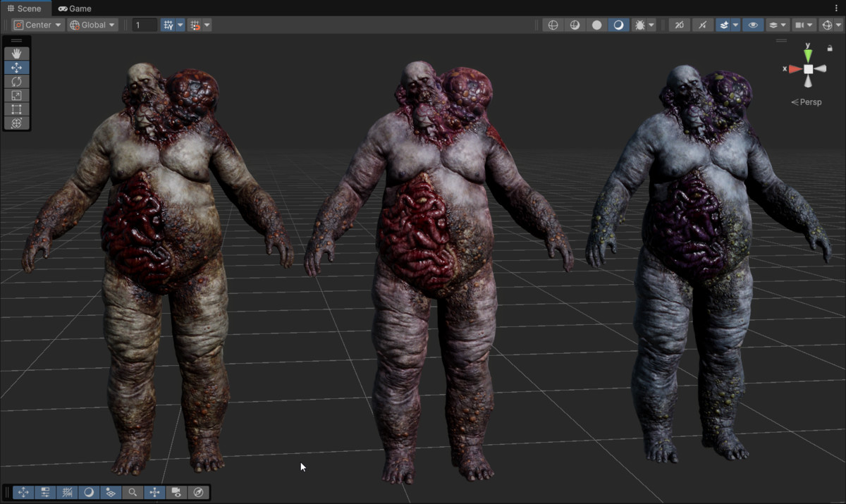Image resolution: width=846 pixels, height=504 pixels.
Task: Toggle Draw Modes overlay in bottom bar
Action: click(x=89, y=493)
